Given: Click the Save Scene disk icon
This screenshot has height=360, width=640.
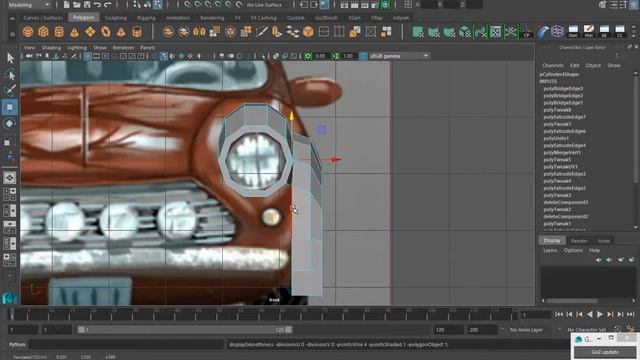Looking at the screenshot, I should click(87, 4).
